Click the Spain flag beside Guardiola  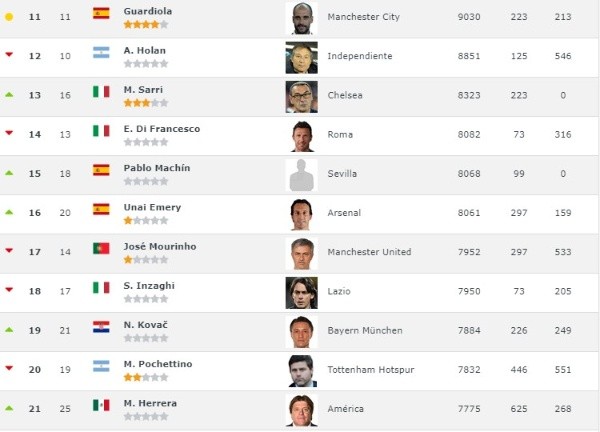(x=101, y=13)
